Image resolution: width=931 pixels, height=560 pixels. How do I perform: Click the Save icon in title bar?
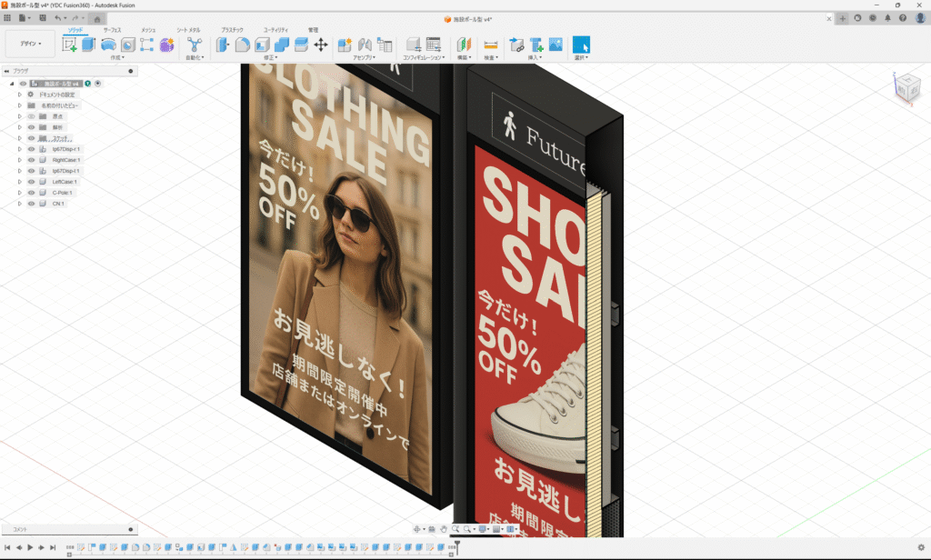[x=41, y=18]
